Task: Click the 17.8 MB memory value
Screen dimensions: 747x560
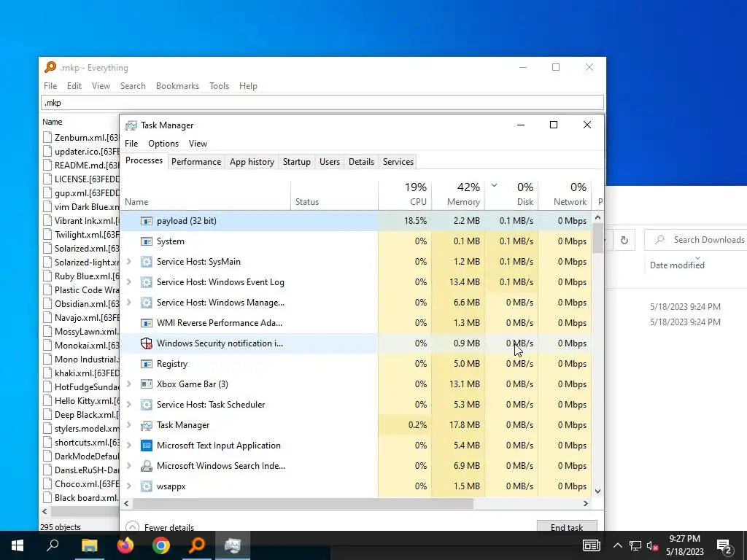Action: point(465,425)
